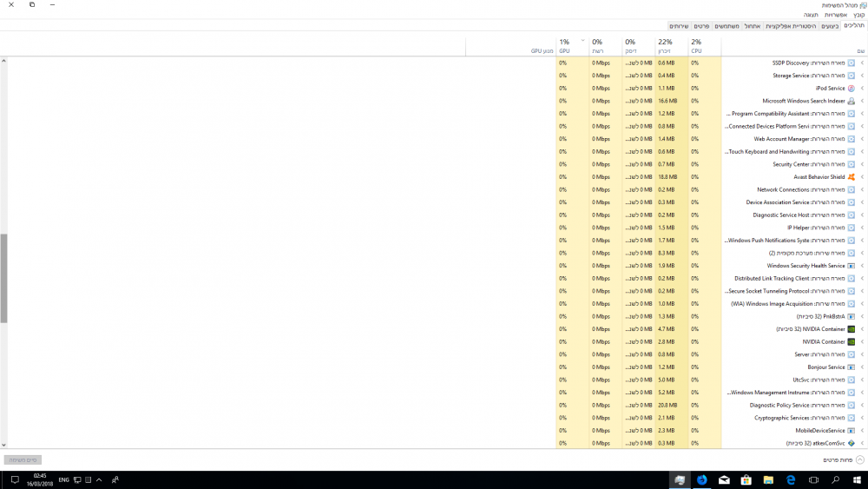Click the סיים משימה (End task) button
This screenshot has height=489, width=868.
pyautogui.click(x=23, y=459)
